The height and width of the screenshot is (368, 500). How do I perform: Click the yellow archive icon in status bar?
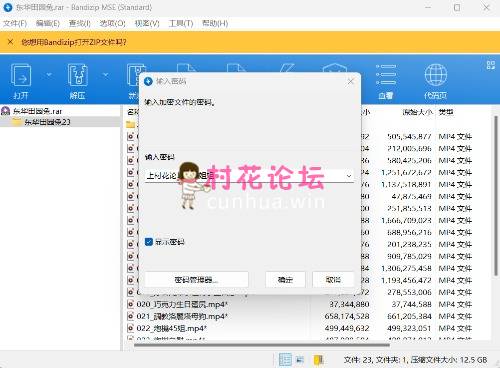click(x=319, y=360)
